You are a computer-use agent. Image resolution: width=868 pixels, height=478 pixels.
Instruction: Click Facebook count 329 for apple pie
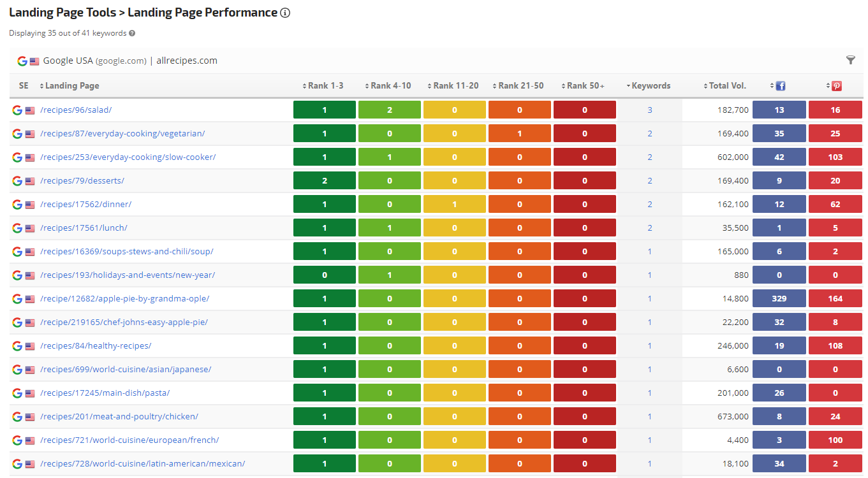(x=779, y=299)
